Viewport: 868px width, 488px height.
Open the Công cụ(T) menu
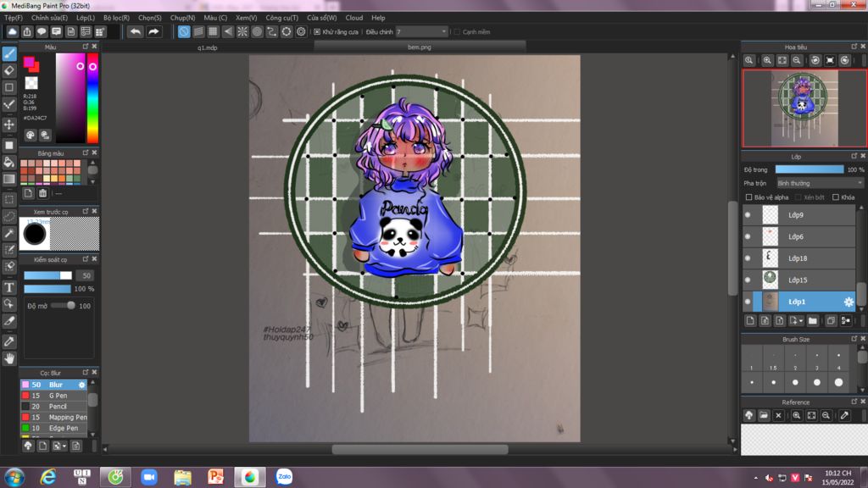click(281, 18)
